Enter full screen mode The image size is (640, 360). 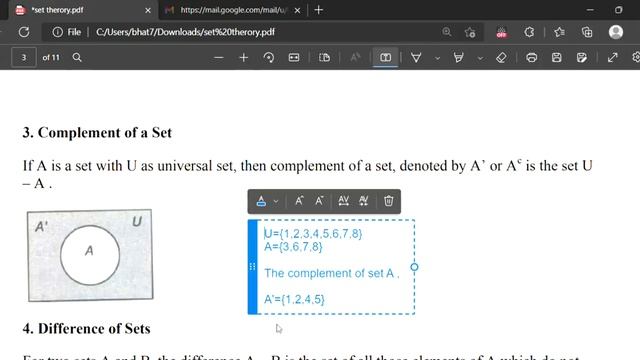click(x=612, y=58)
